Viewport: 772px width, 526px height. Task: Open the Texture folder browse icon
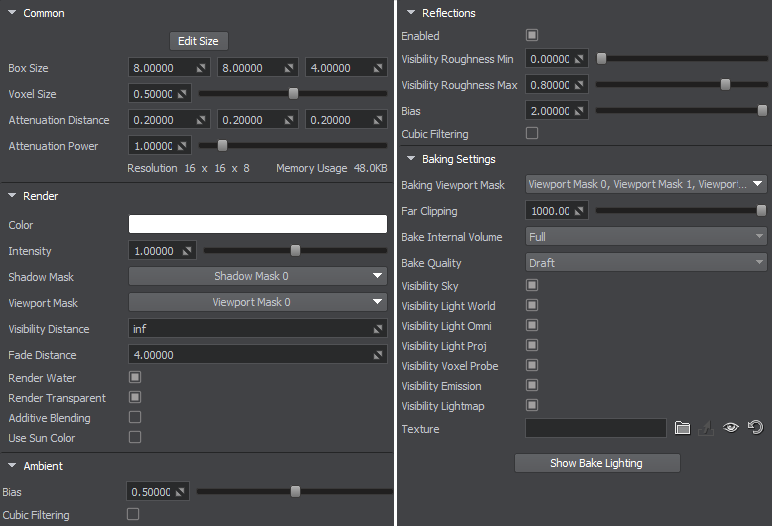tap(683, 428)
